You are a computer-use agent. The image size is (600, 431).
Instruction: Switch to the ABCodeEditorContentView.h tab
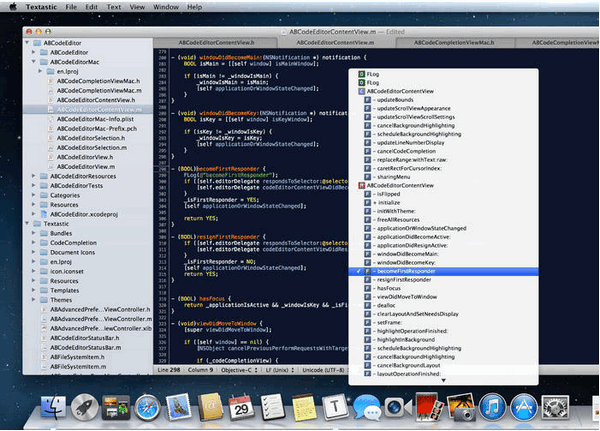pyautogui.click(x=218, y=43)
